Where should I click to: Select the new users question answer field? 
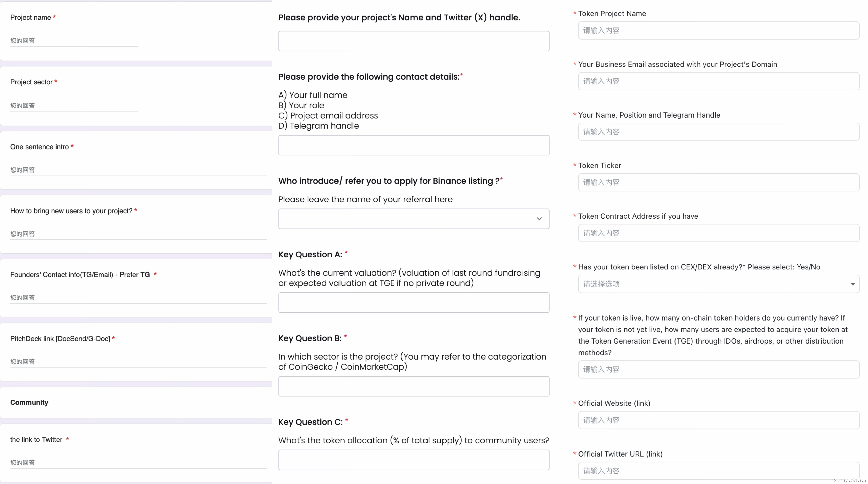click(x=138, y=234)
